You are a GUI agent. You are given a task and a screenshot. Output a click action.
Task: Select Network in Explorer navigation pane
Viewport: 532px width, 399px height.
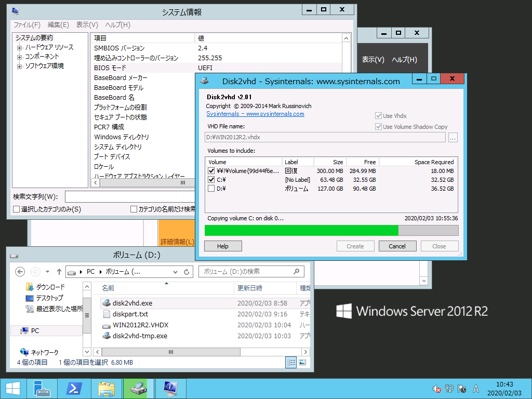[x=39, y=352]
